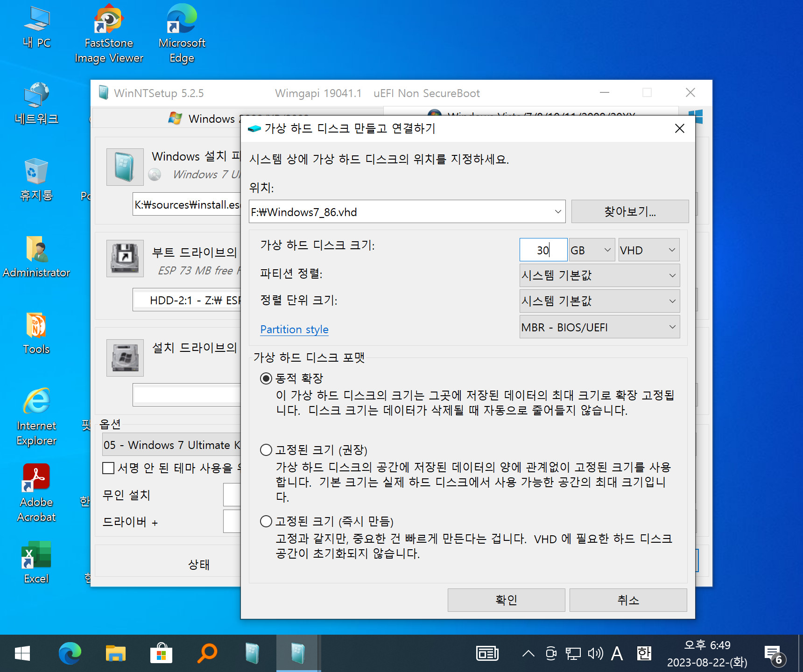Click the A input mode tray indicator
Image resolution: width=803 pixels, height=672 pixels.
pos(617,654)
